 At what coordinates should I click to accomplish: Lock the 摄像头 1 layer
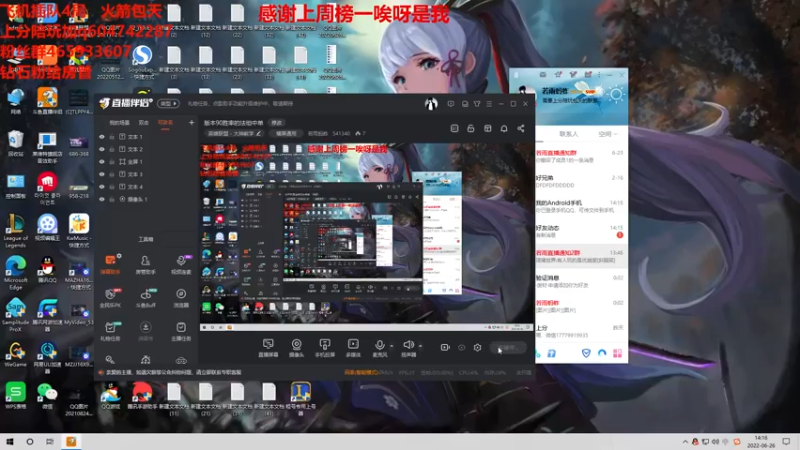coord(112,199)
